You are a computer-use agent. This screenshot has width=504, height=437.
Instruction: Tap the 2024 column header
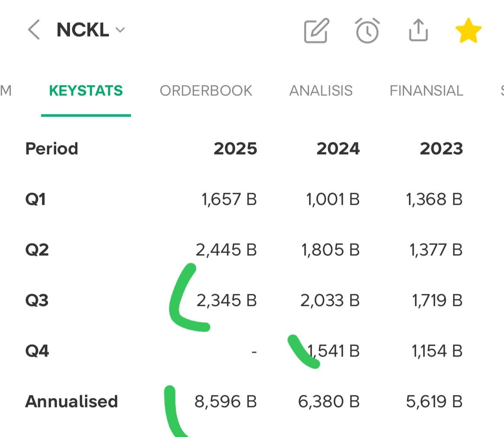pos(338,149)
